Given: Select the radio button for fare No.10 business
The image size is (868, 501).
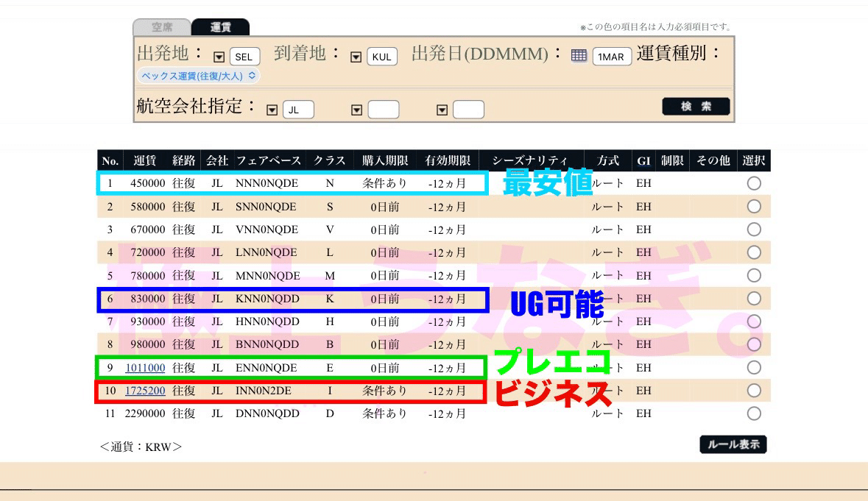Looking at the screenshot, I should click(753, 390).
